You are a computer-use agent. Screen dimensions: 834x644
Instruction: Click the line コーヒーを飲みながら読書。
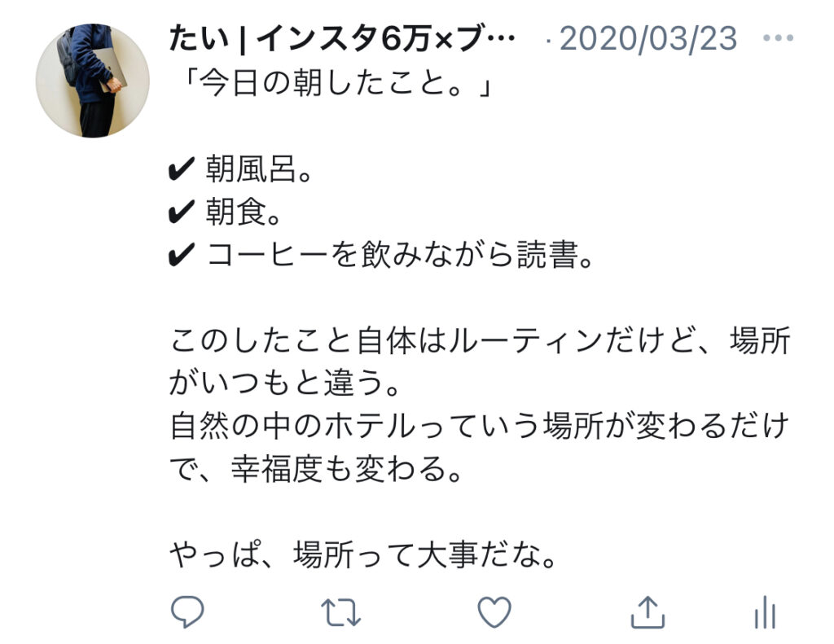pyautogui.click(x=399, y=254)
